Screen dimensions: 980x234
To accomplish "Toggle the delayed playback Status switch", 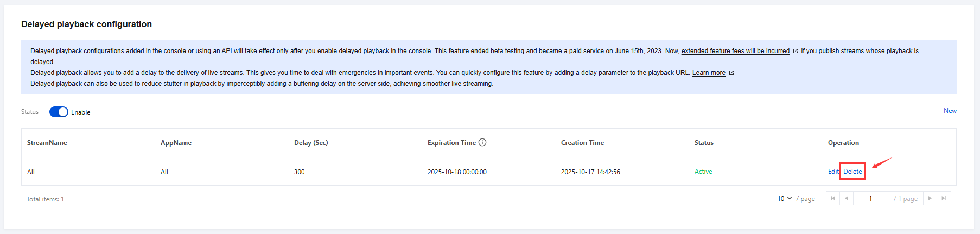I will [x=59, y=112].
